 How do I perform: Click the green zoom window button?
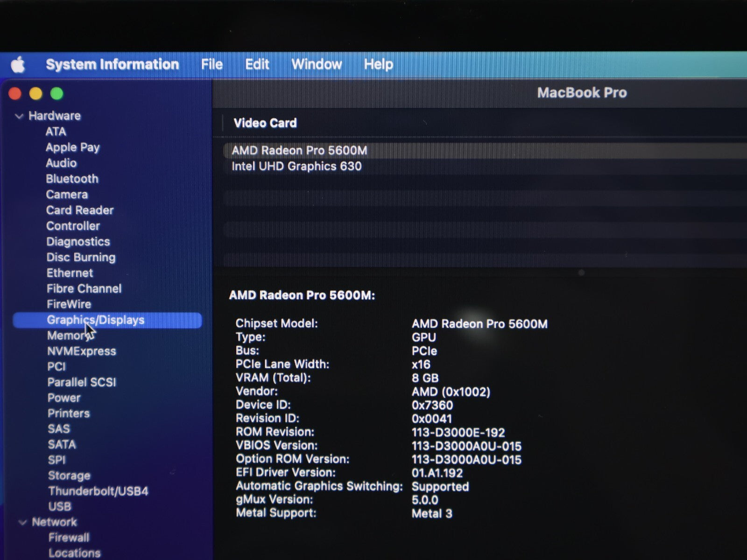[x=57, y=94]
